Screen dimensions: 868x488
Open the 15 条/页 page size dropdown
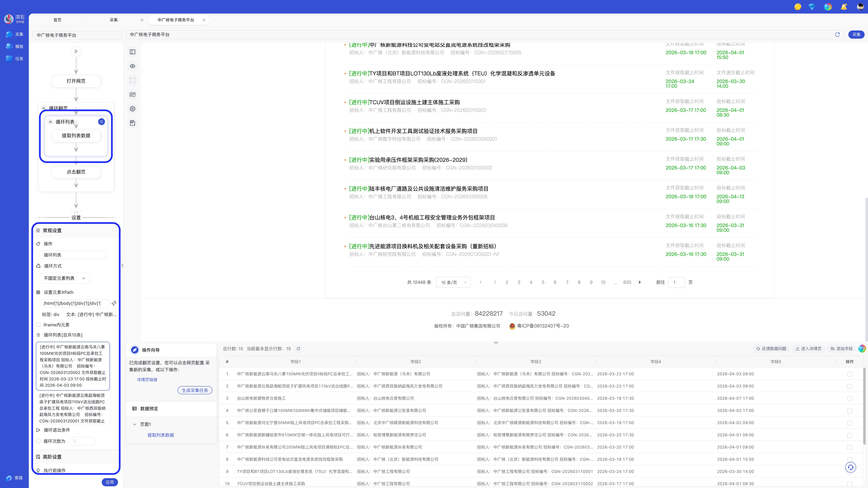tap(453, 282)
